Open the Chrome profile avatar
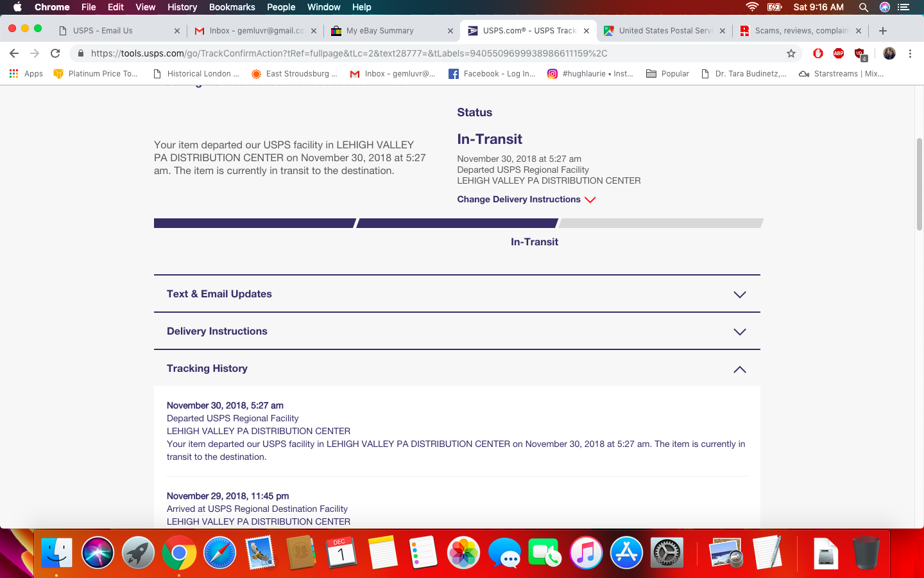 tap(889, 53)
